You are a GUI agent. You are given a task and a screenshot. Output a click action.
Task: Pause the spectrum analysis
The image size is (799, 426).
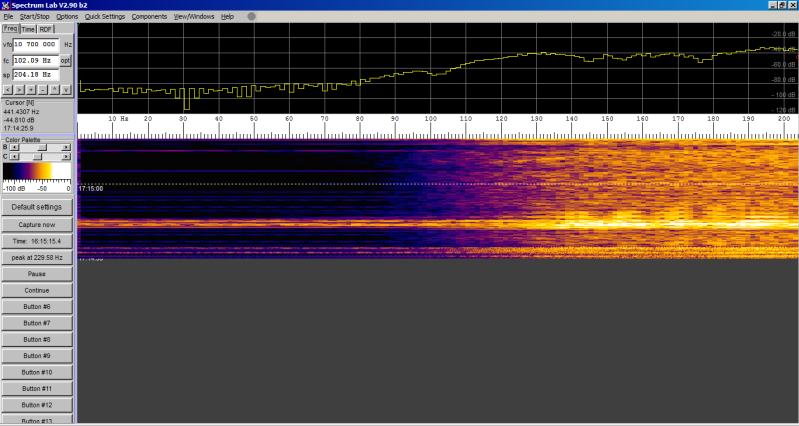click(37, 274)
